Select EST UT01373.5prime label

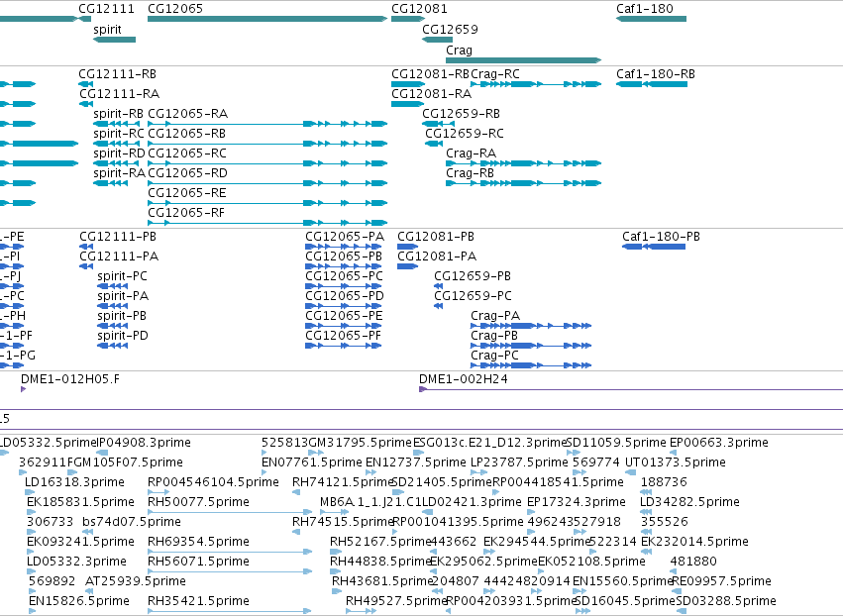676,462
